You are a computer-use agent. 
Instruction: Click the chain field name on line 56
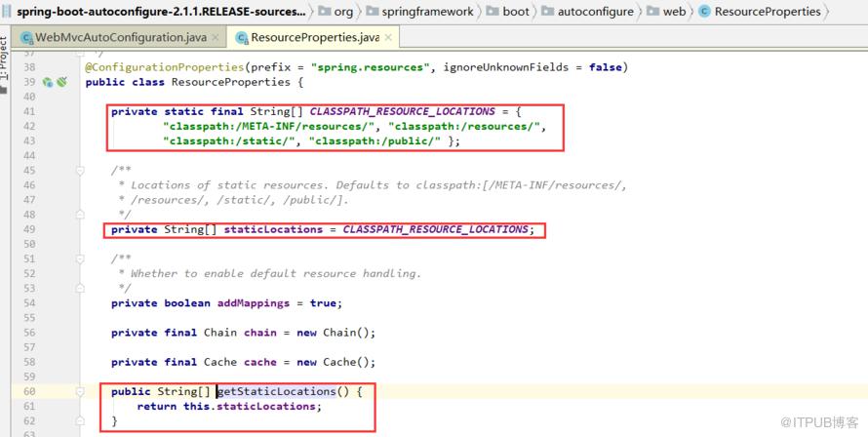(260, 333)
